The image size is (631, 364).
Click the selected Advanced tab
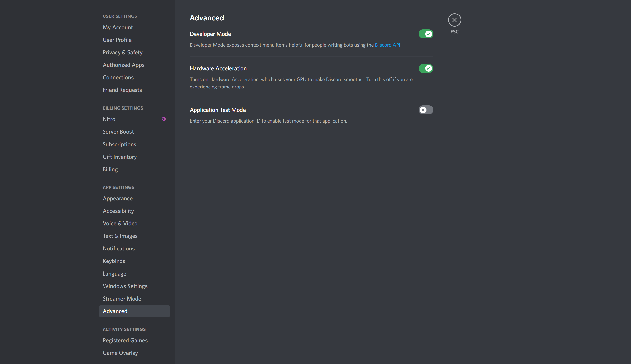point(134,311)
